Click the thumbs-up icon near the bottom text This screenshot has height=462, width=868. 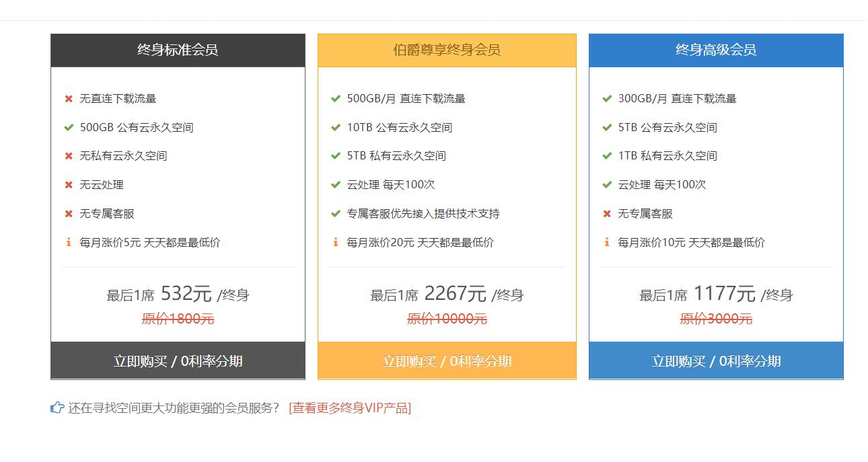coord(57,406)
